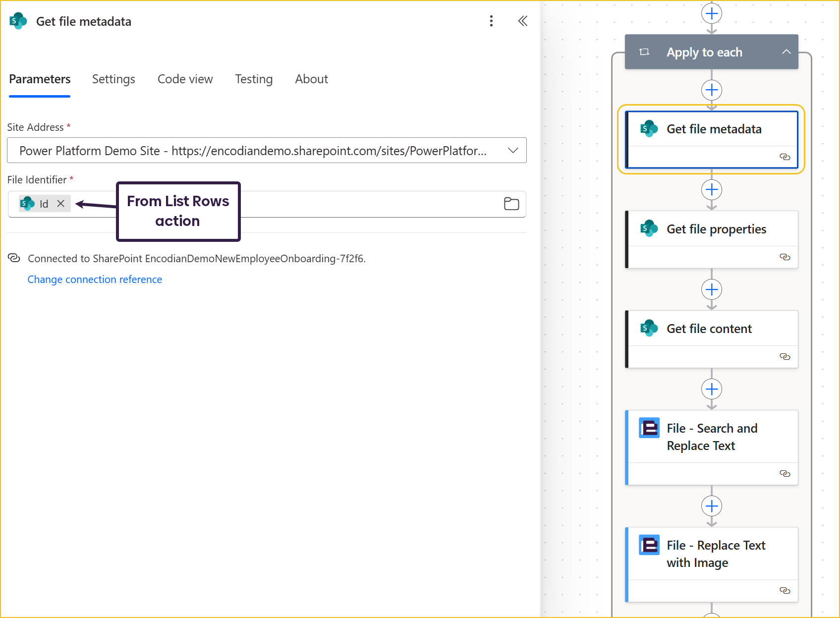Open the Site Address dropdown
Image resolution: width=840 pixels, height=618 pixels.
click(513, 151)
